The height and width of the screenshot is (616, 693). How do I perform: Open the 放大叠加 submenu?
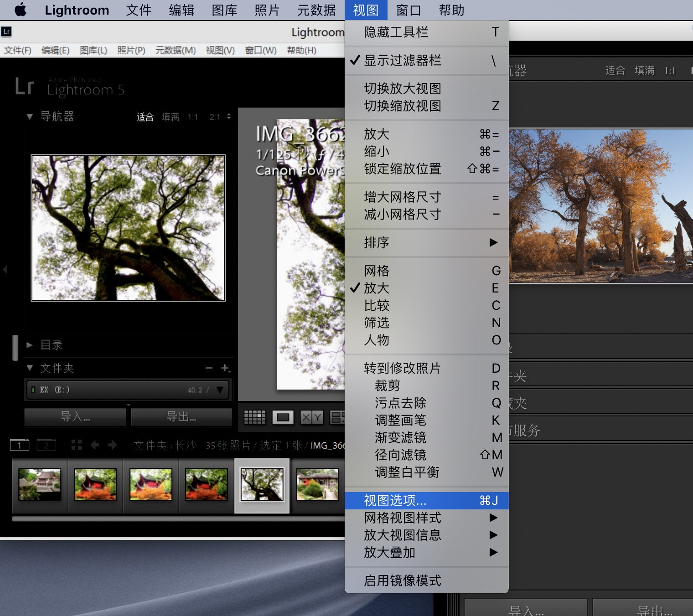pos(427,552)
